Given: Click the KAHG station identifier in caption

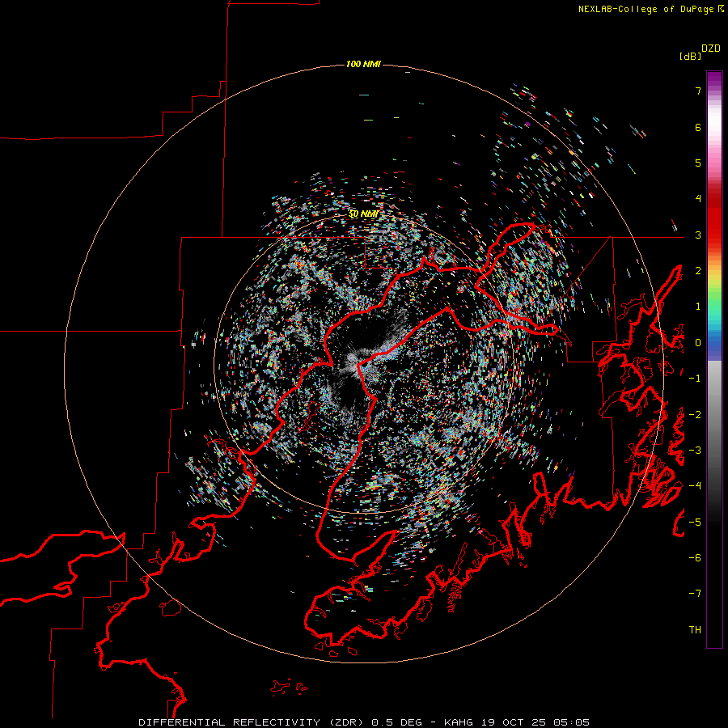Looking at the screenshot, I should click(458, 722).
